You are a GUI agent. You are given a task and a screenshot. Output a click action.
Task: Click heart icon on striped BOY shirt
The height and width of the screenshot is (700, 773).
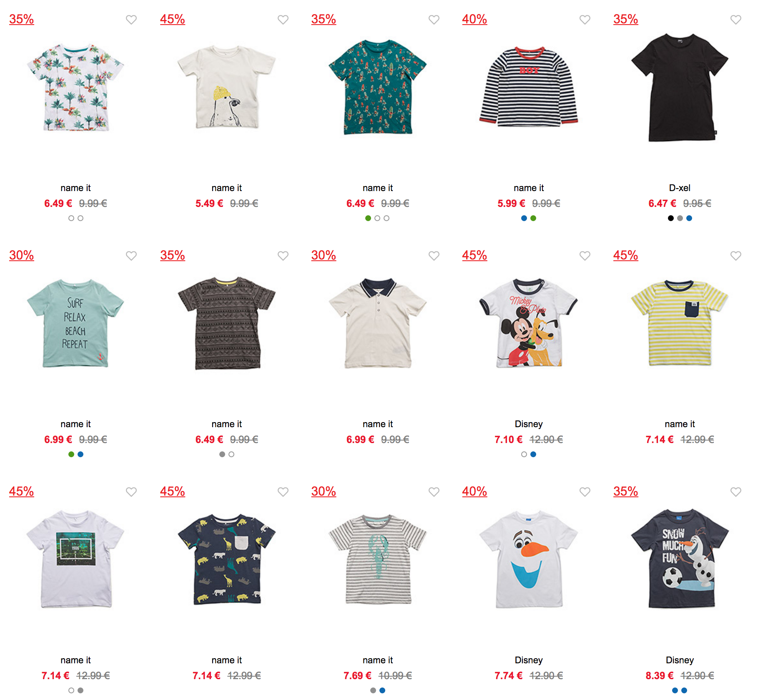585,20
